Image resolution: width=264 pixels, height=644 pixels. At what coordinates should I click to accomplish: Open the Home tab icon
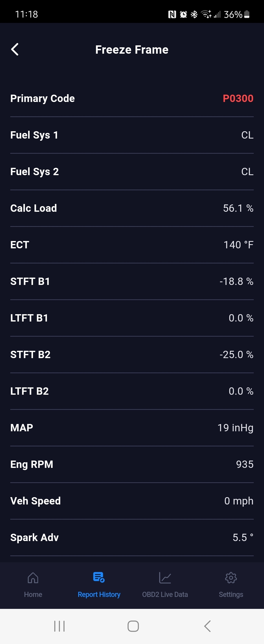(33, 577)
